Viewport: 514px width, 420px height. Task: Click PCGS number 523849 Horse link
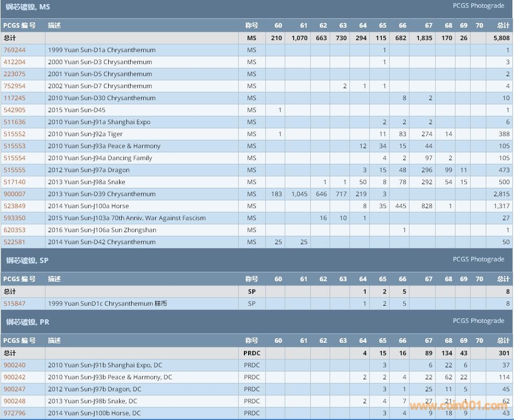tap(14, 206)
